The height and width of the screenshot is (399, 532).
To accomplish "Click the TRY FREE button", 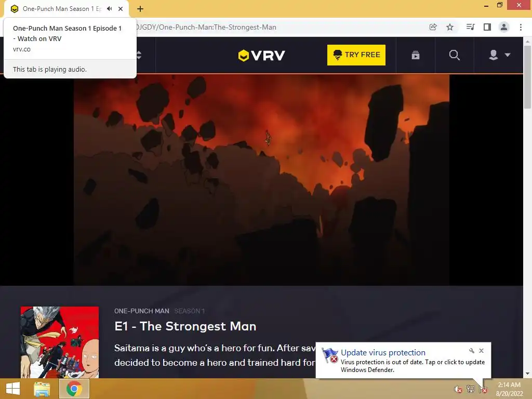I will click(x=356, y=55).
